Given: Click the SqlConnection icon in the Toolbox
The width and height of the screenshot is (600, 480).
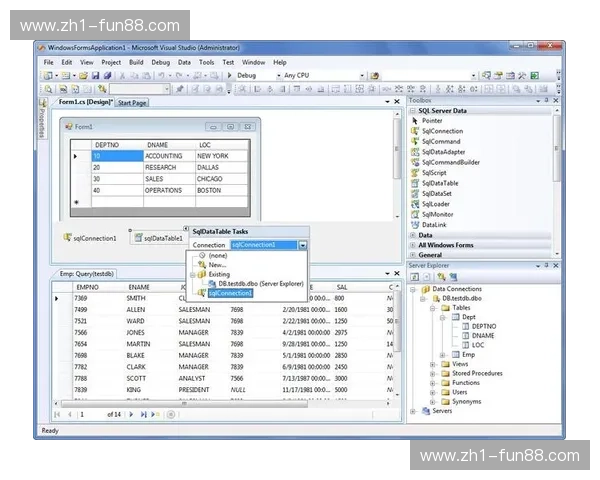Looking at the screenshot, I should coord(415,131).
